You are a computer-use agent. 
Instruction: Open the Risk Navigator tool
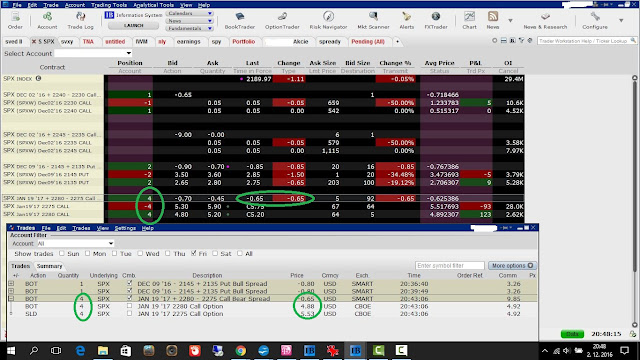click(328, 20)
